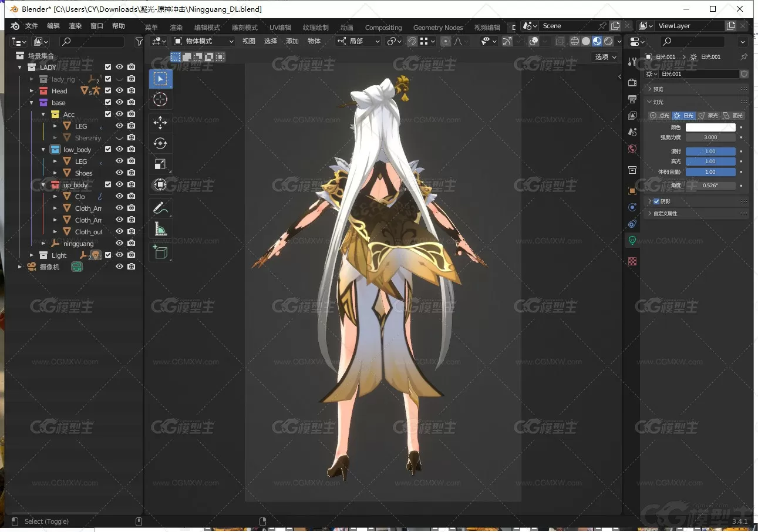Open the Window menu
Image resolution: width=758 pixels, height=532 pixels.
(97, 26)
